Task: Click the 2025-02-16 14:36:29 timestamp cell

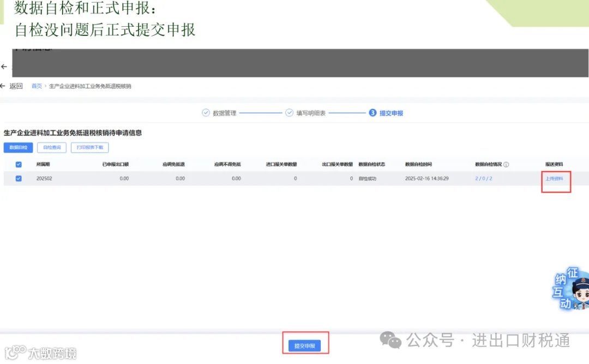Action: pos(426,179)
